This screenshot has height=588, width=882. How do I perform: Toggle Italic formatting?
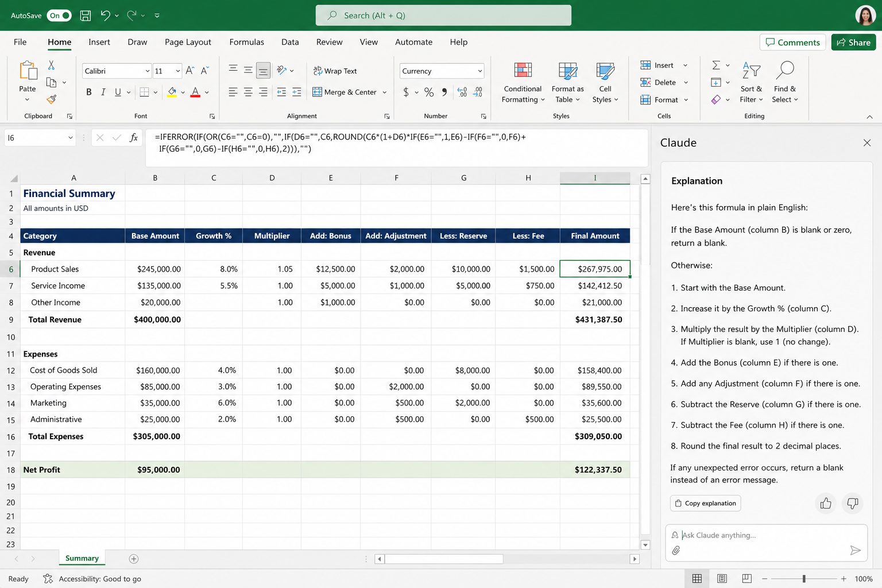pyautogui.click(x=103, y=92)
